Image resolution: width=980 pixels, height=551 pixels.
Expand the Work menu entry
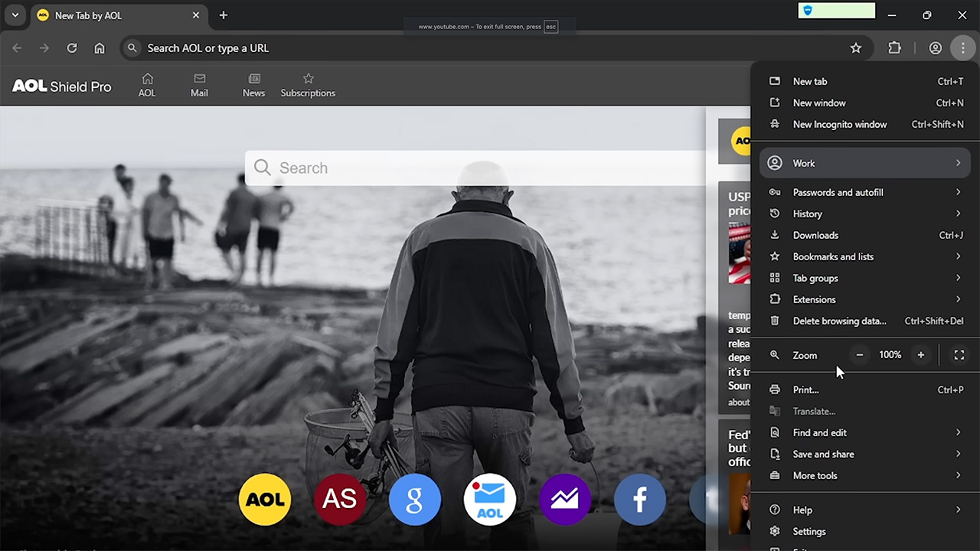tap(803, 162)
